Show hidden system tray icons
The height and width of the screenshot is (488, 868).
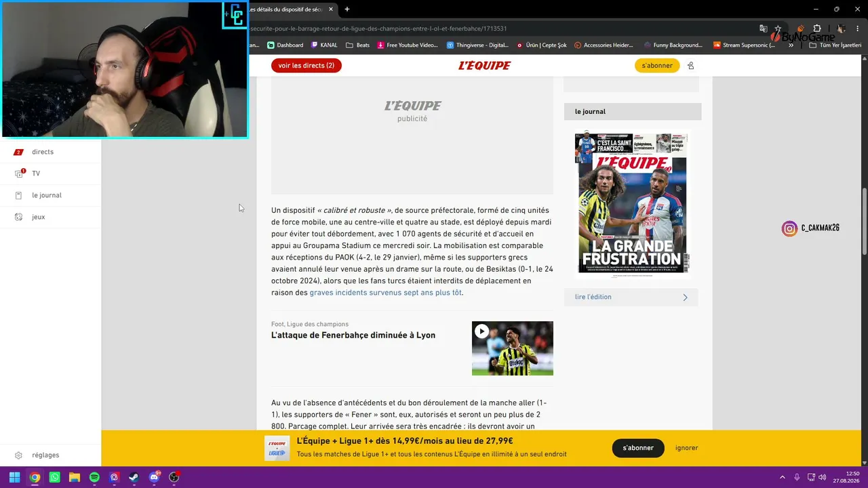[783, 477]
